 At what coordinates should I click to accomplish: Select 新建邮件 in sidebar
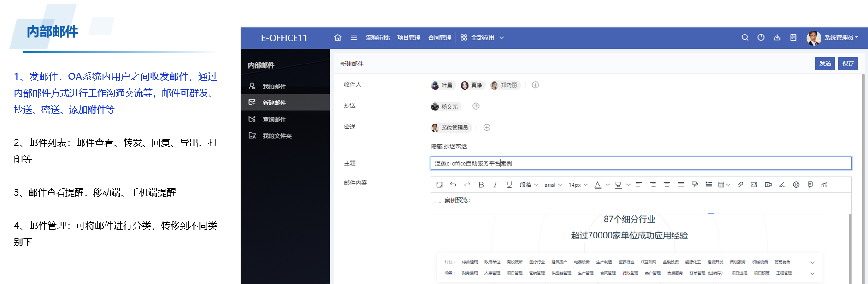[x=285, y=103]
